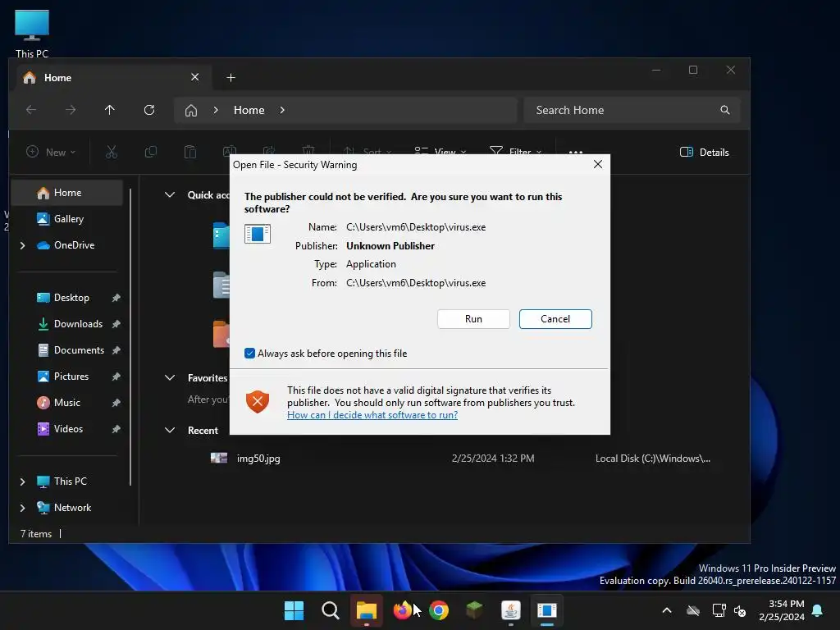This screenshot has width=840, height=630.
Task: Open the clock showing 3:54 PM
Action: click(782, 610)
